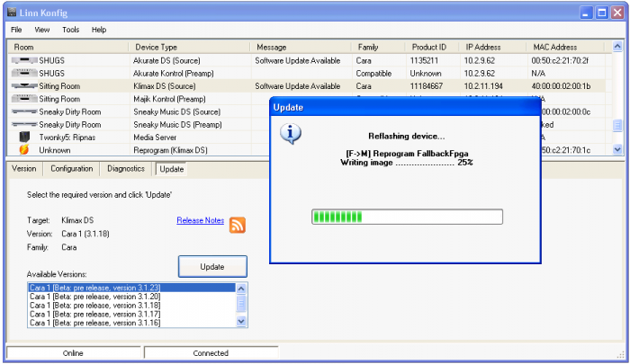Click the Online status bar field

(73, 352)
